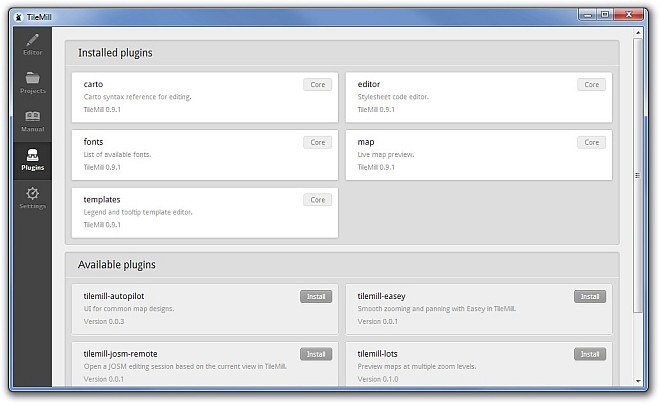Click the 'List of available fonts.' description

coord(117,154)
